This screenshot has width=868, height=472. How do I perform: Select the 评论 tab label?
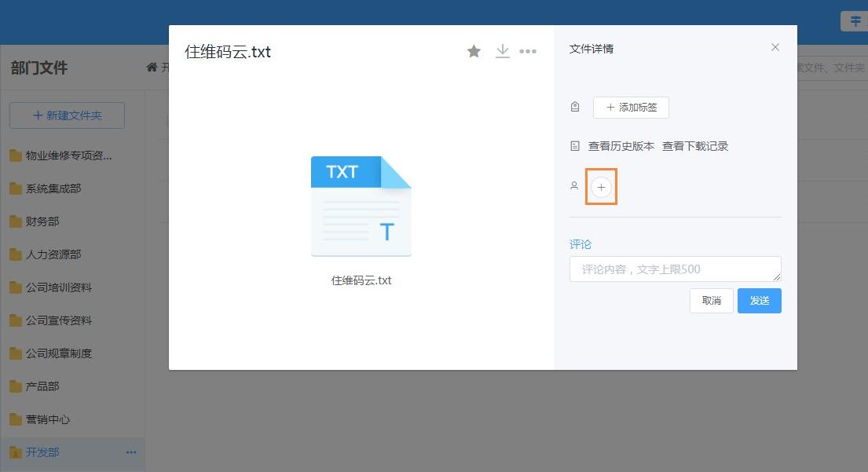point(580,244)
